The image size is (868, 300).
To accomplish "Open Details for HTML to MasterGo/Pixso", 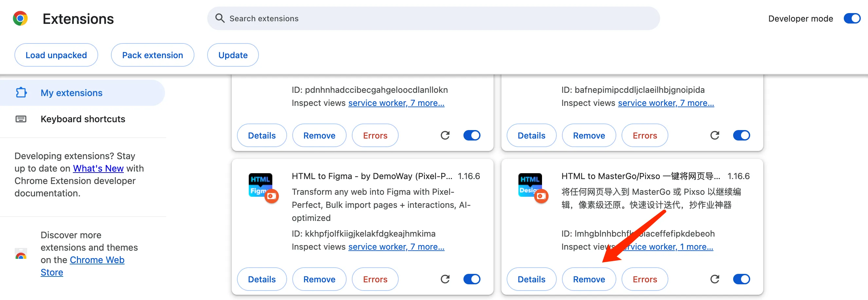I will 532,279.
